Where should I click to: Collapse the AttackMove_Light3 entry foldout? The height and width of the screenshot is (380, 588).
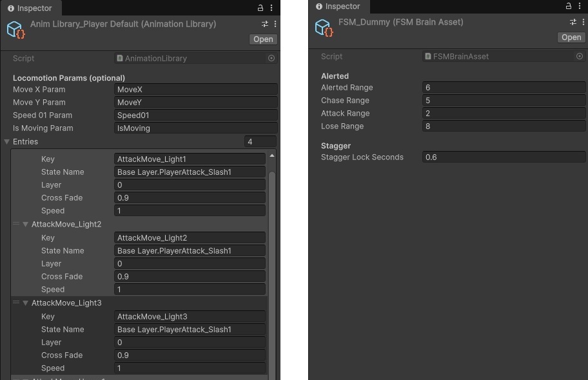26,303
